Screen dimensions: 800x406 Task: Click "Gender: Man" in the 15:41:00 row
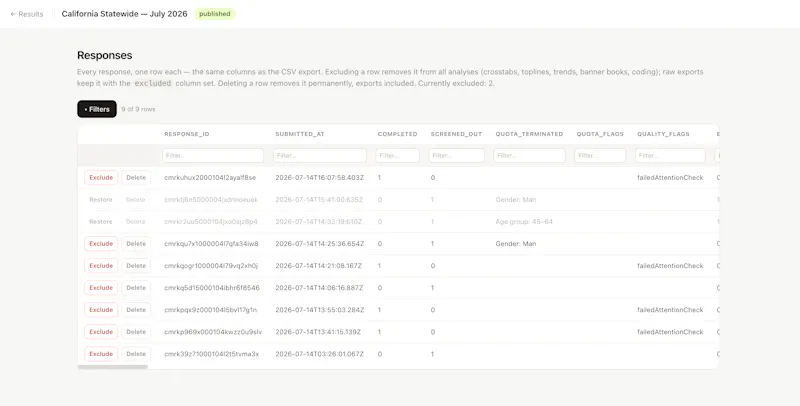[516, 199]
